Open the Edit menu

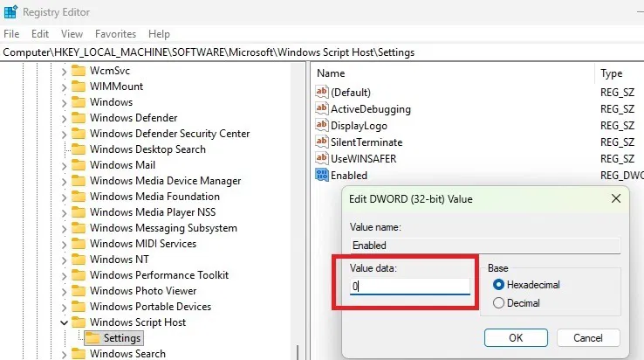pyautogui.click(x=40, y=34)
